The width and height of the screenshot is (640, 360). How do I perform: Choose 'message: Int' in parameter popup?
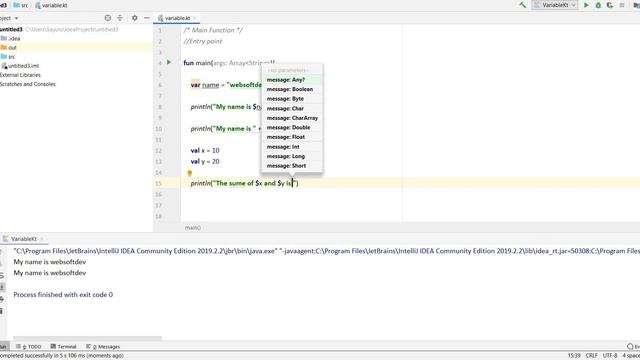point(292,147)
